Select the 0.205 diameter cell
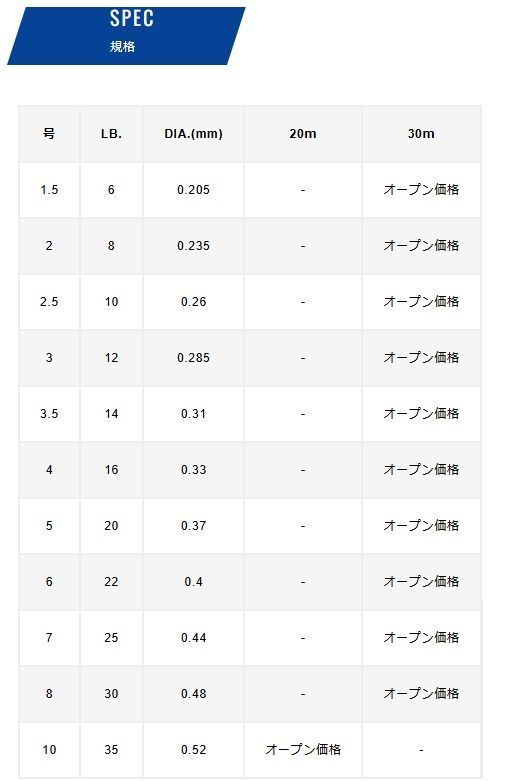 pyautogui.click(x=194, y=190)
